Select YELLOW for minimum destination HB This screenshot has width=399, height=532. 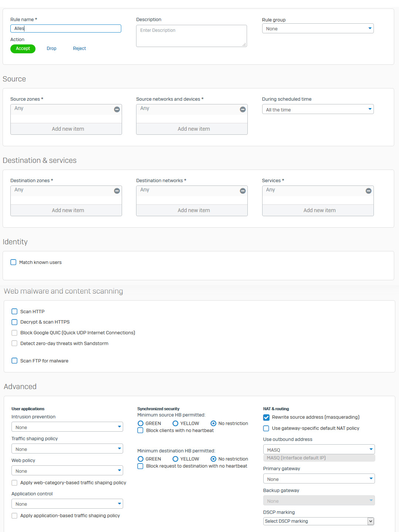176,459
